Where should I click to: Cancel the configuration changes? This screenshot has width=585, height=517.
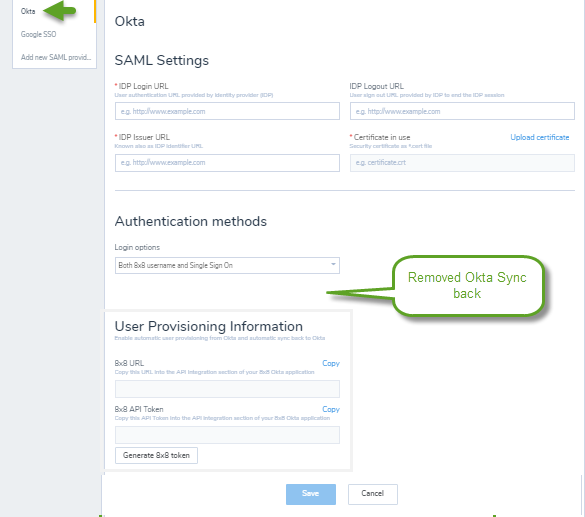tap(373, 494)
